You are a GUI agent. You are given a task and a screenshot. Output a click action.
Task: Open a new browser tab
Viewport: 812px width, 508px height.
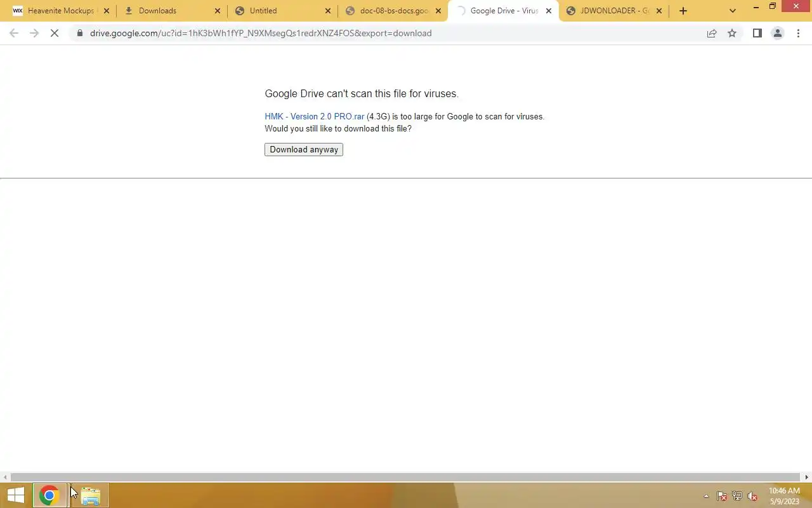683,11
